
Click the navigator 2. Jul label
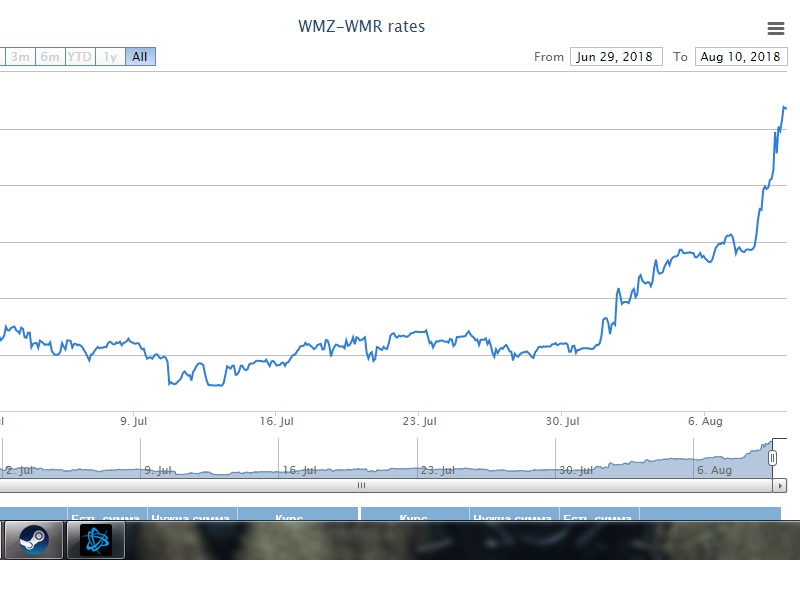pos(19,470)
